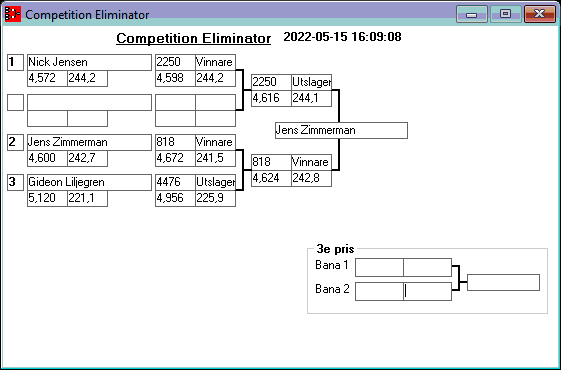The width and height of the screenshot is (561, 370).
Task: Click the winner field Jens Zimmerman
Action: (341, 131)
